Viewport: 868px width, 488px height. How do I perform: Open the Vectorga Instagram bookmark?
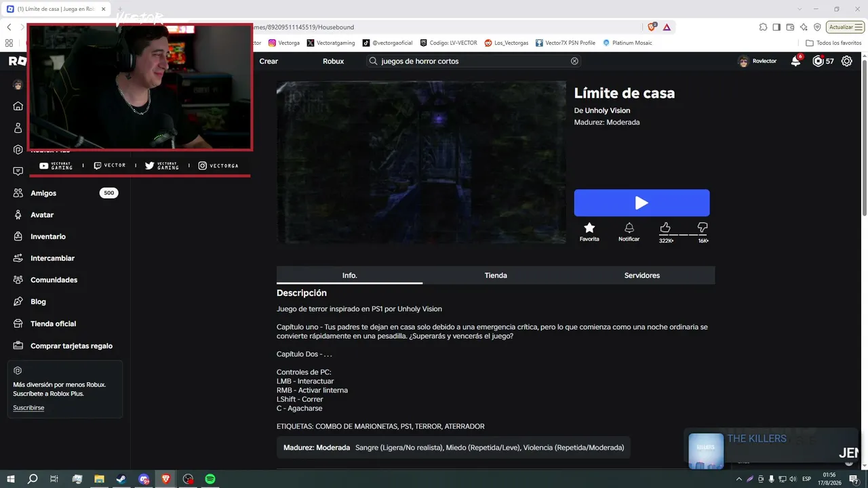click(x=283, y=43)
